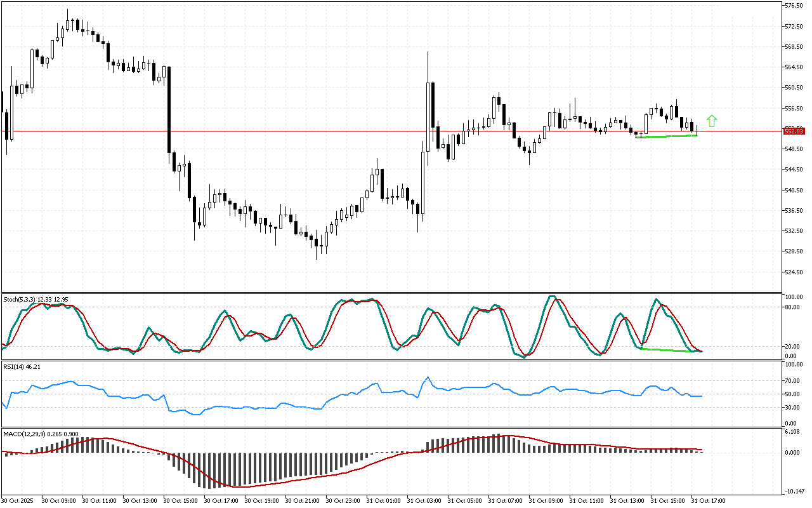
Task: Click the 20.00 Stochastic oversold level label
Action: (x=792, y=346)
